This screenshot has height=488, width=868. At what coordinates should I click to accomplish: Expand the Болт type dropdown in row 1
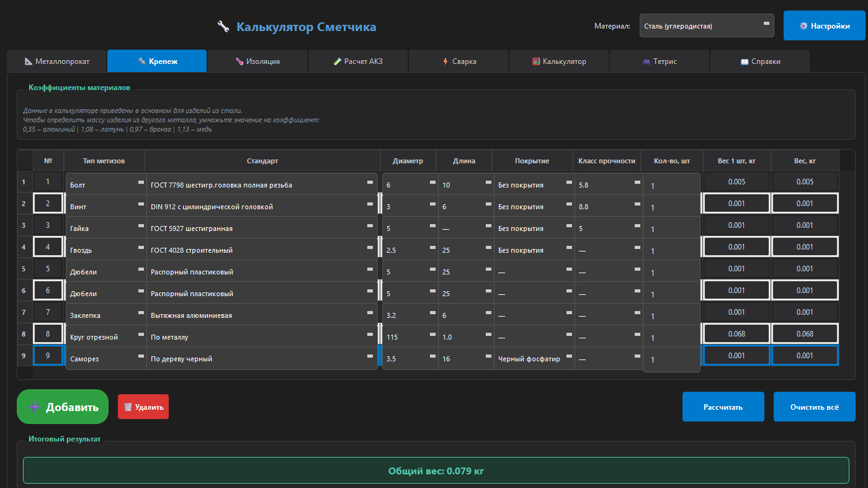pos(106,184)
